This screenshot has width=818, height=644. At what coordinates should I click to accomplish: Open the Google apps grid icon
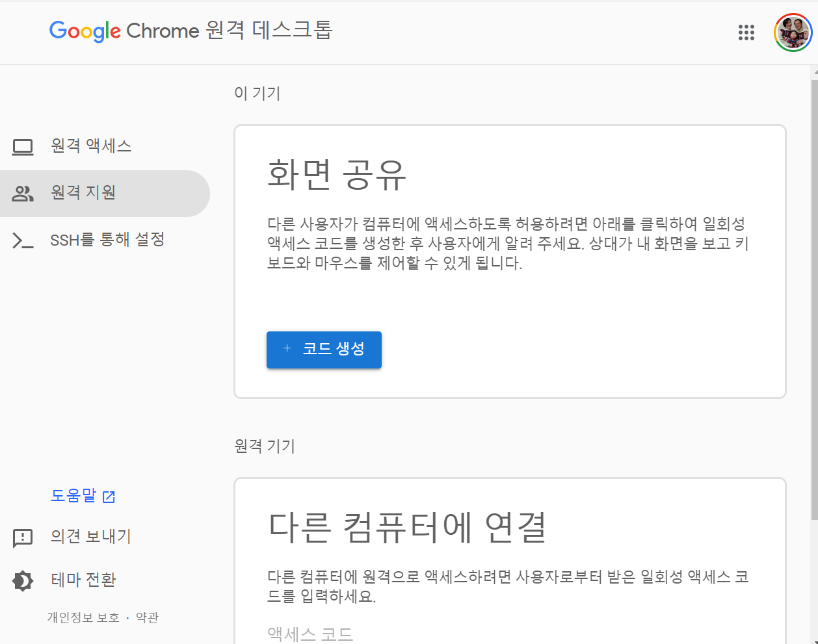(x=746, y=32)
